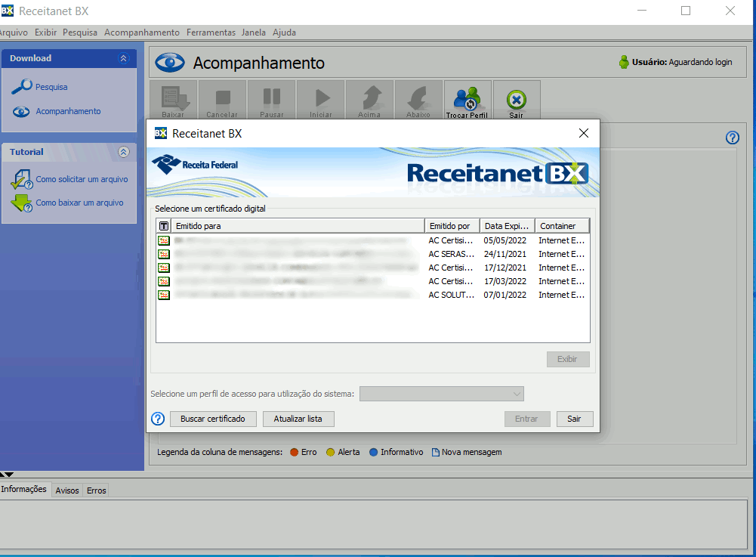Click the Pausar toolbar icon
756x557 pixels.
(272, 100)
